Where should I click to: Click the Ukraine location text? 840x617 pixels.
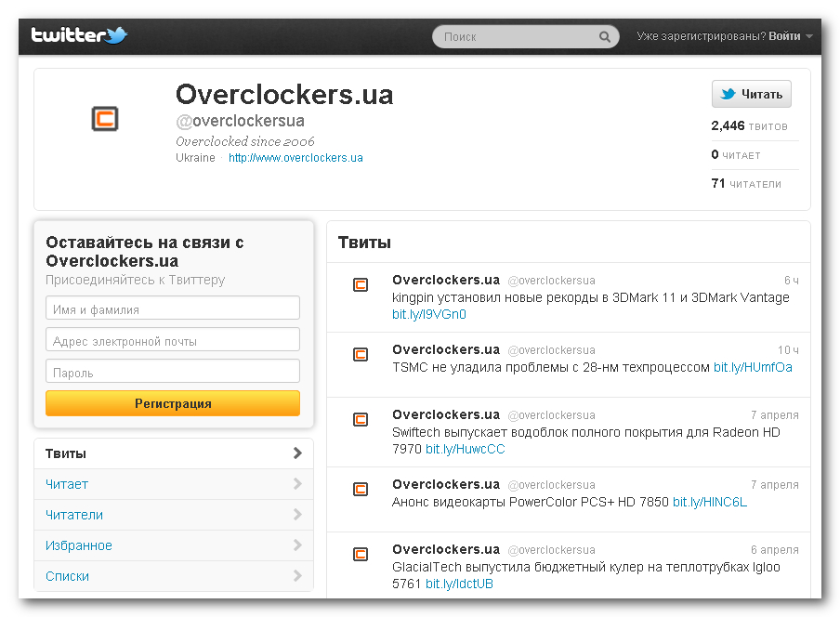pyautogui.click(x=195, y=157)
